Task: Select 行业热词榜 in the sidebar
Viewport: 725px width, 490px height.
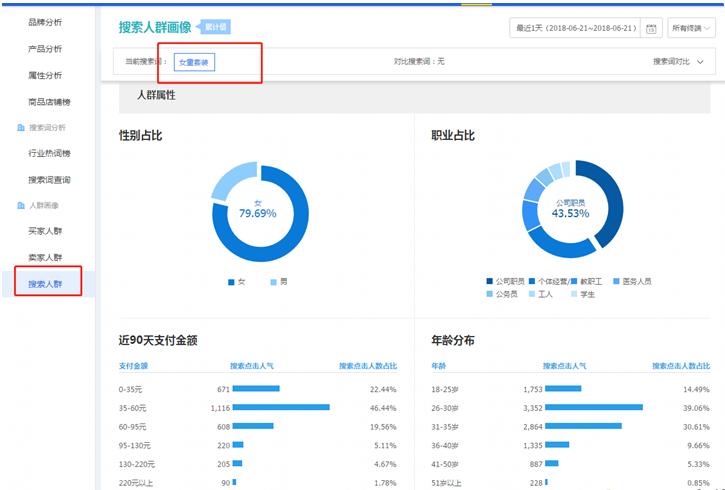Action: (x=49, y=153)
